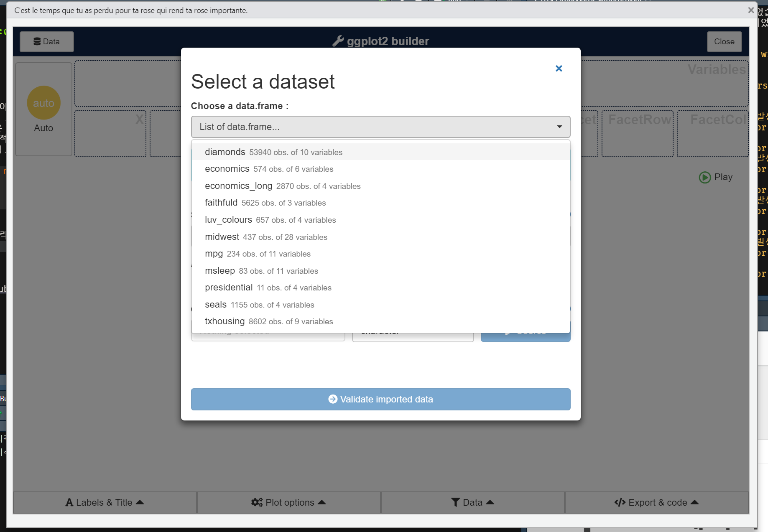
Task: Expand the Export & code panel
Action: tap(656, 502)
